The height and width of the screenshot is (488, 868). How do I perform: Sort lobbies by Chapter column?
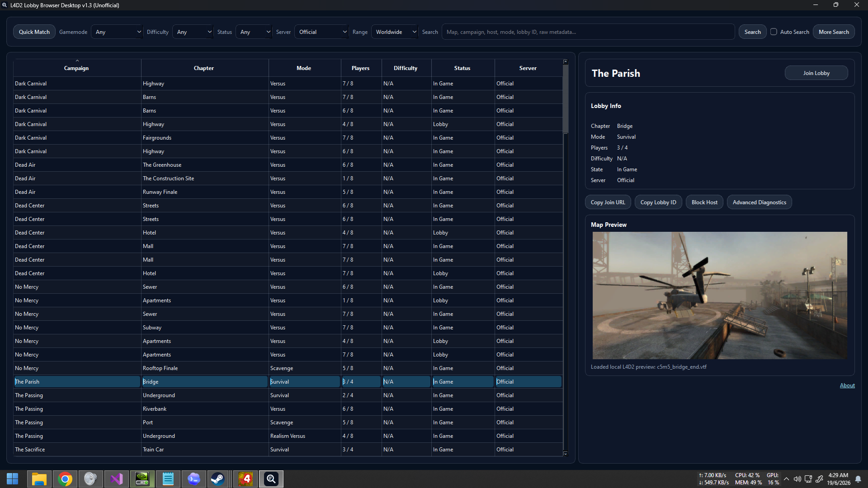pyautogui.click(x=204, y=68)
